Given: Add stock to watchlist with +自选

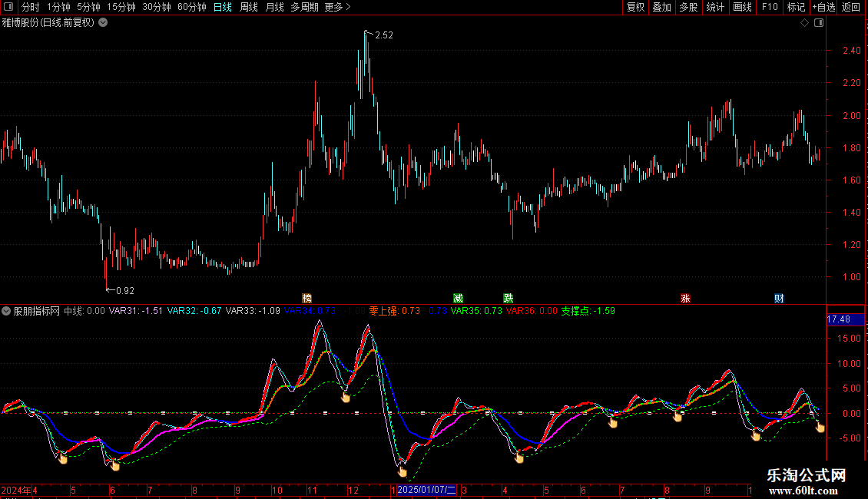Looking at the screenshot, I should [x=823, y=7].
